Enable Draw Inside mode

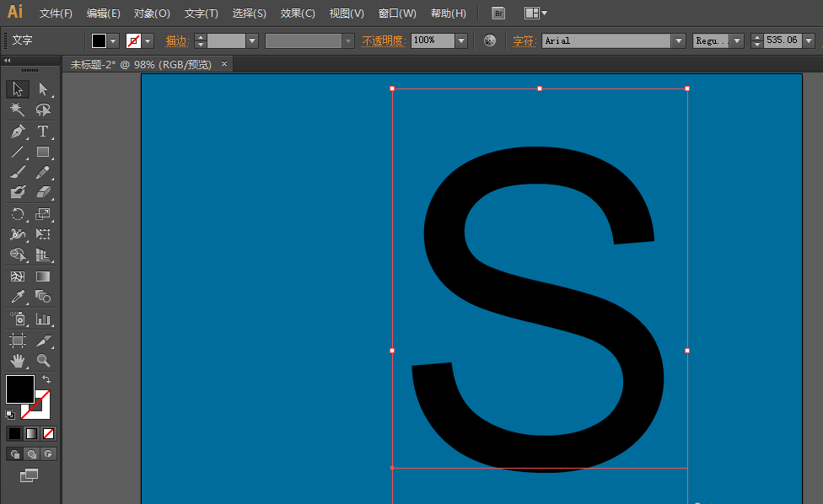[x=49, y=454]
